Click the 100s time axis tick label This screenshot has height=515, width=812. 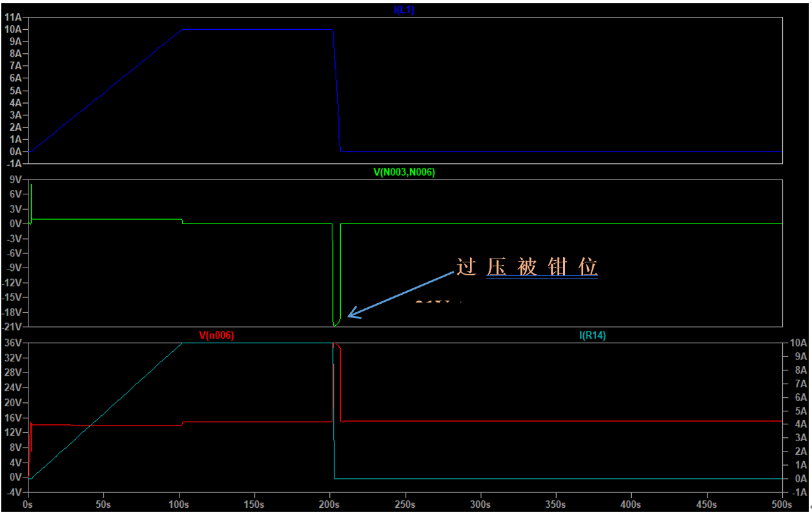pos(179,504)
